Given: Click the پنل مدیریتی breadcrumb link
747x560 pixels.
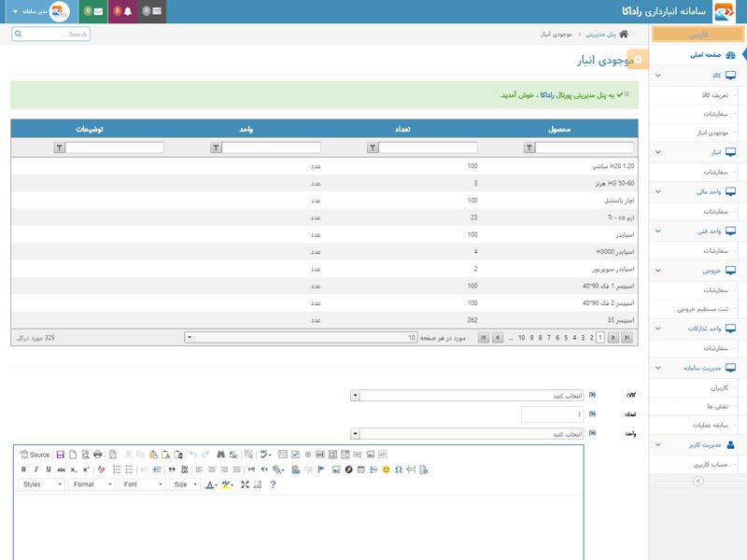Looking at the screenshot, I should click(600, 35).
